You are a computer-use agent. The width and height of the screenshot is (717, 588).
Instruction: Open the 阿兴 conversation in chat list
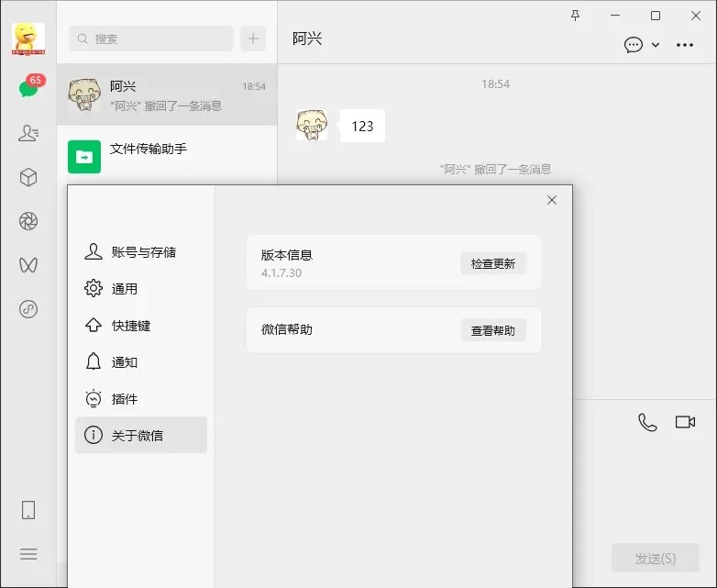[167, 94]
